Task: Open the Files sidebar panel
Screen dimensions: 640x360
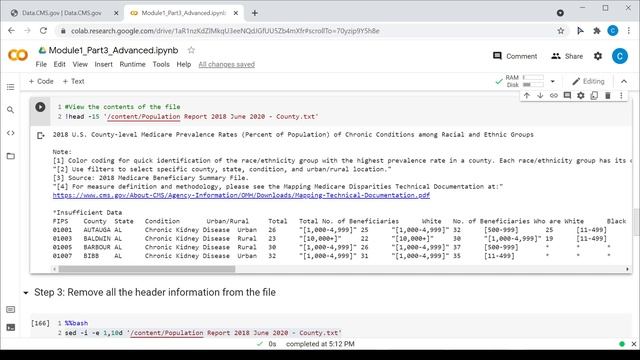Action: [x=11, y=156]
